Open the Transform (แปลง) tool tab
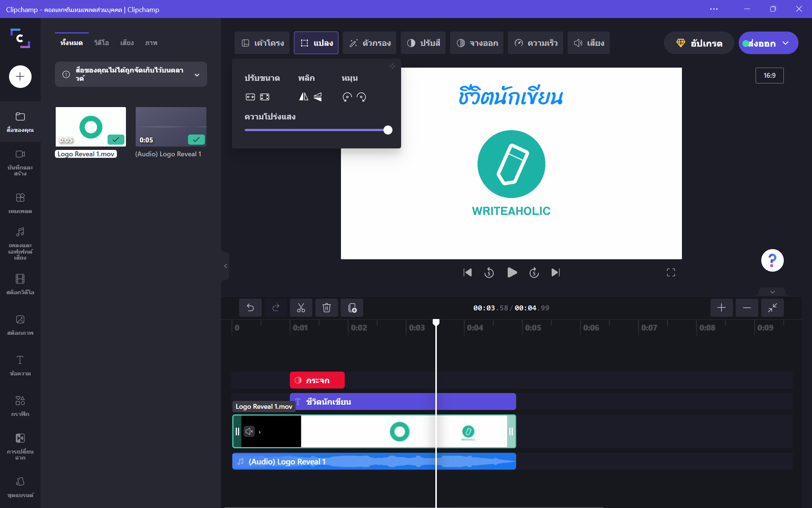The height and width of the screenshot is (508, 812). (316, 43)
